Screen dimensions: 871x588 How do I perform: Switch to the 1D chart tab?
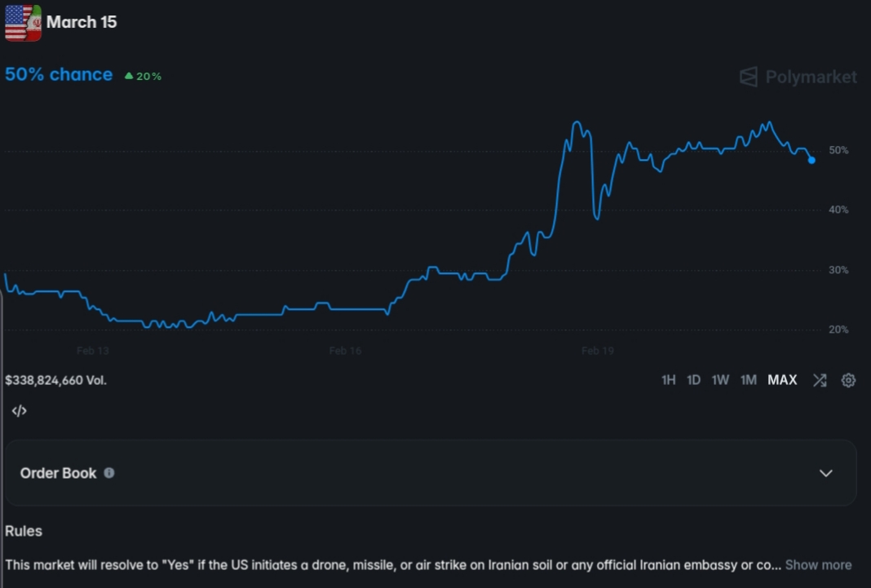[x=693, y=380]
